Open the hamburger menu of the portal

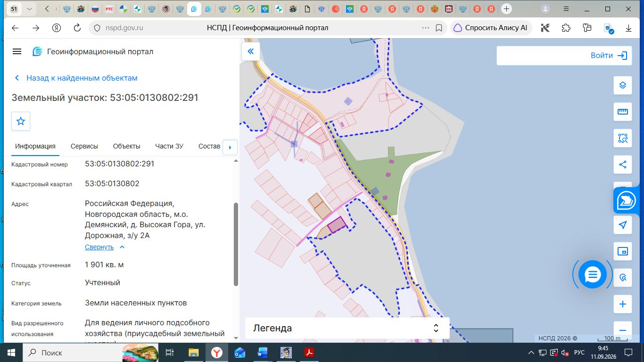tap(17, 52)
